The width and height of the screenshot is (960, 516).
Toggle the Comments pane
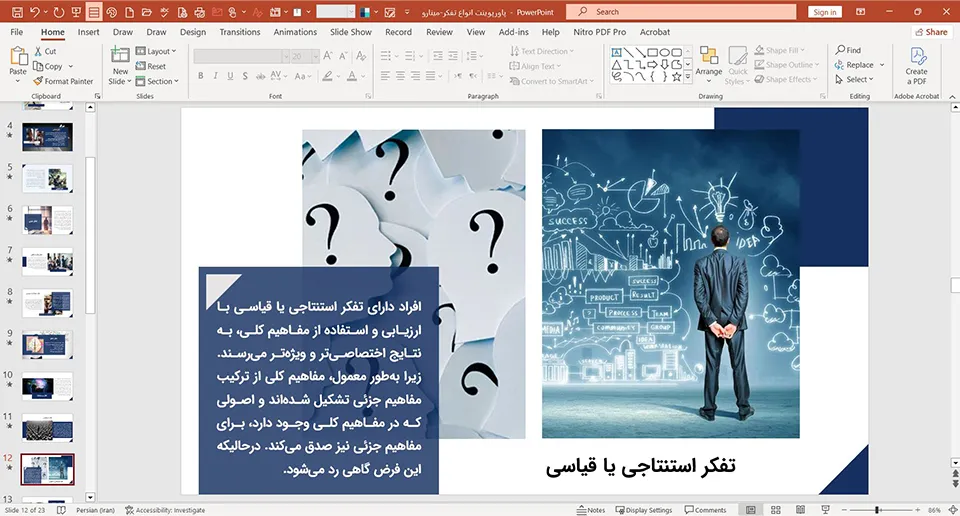click(705, 510)
